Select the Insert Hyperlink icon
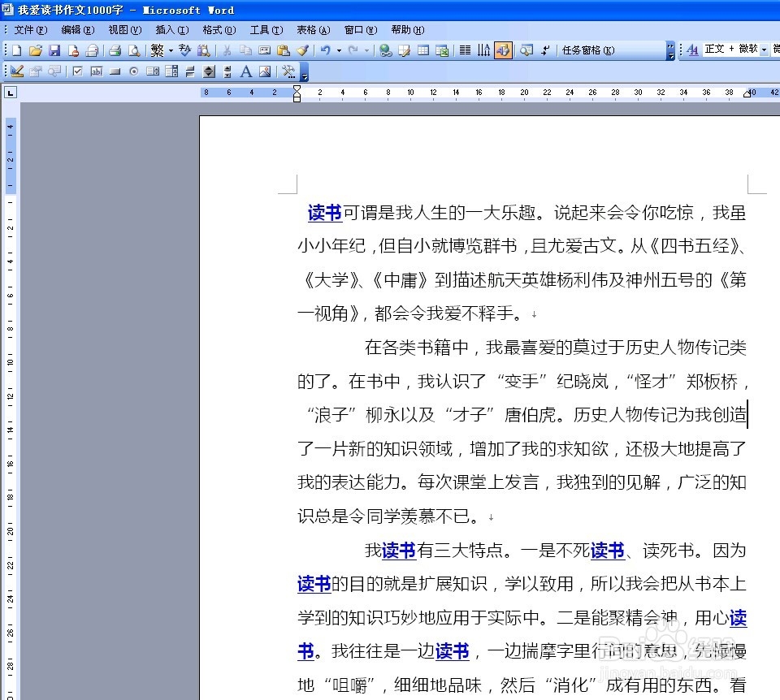 (x=386, y=50)
